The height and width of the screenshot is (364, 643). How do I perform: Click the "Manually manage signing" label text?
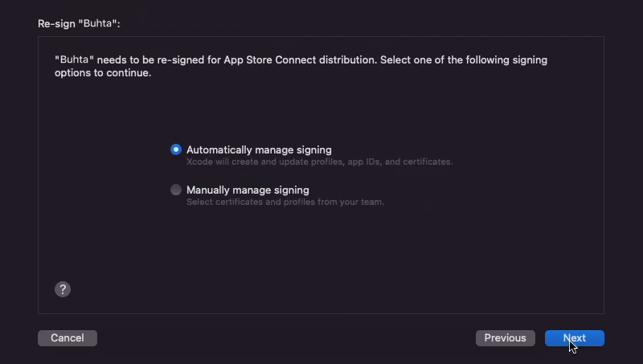pyautogui.click(x=248, y=190)
